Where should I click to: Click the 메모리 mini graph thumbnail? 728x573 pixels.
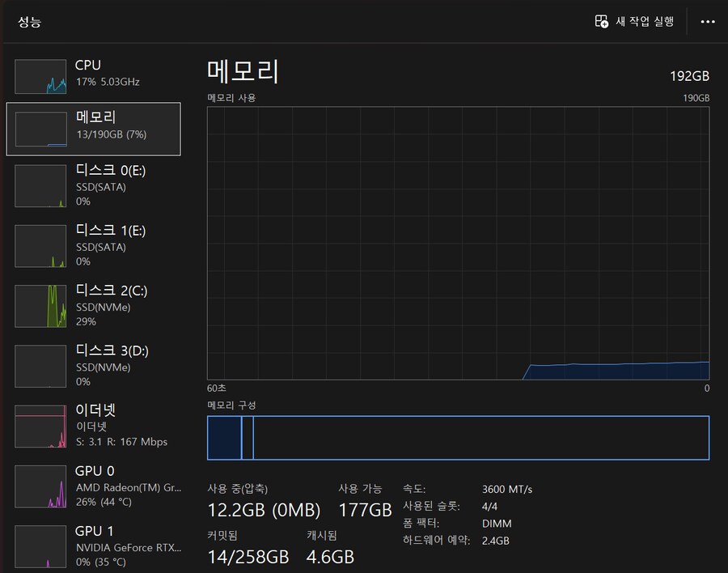(40, 129)
